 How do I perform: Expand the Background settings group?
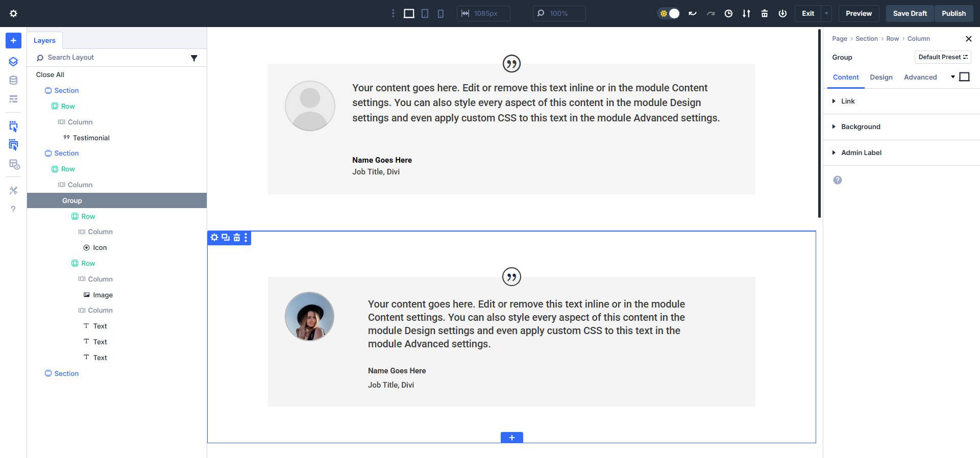pos(861,127)
